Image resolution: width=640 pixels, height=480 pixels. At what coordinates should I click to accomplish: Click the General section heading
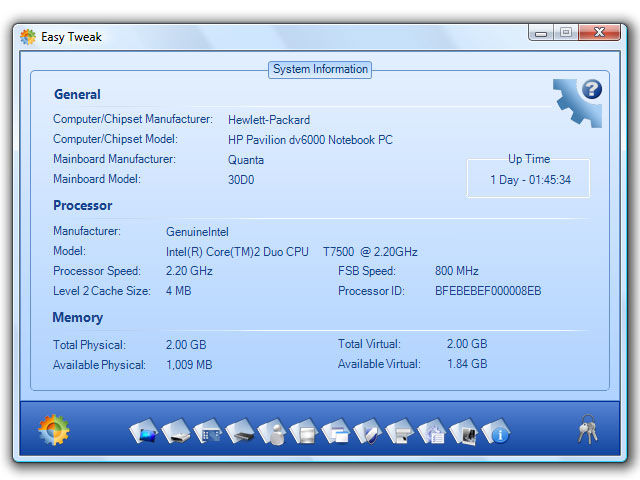pyautogui.click(x=77, y=94)
